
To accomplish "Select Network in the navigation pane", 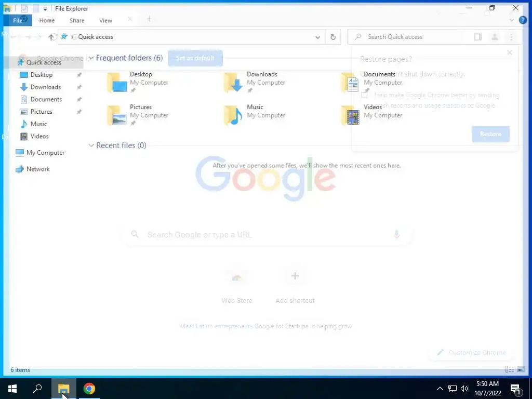I will click(38, 169).
